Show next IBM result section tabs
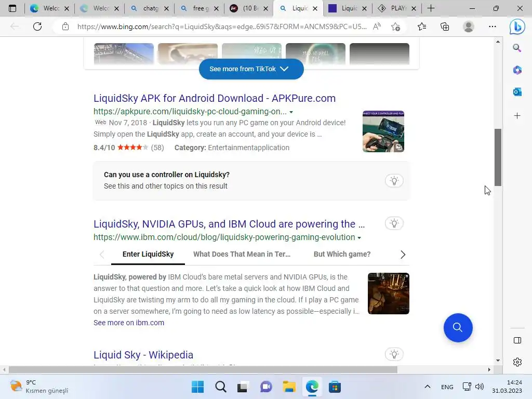This screenshot has width=532, height=399. click(x=403, y=255)
